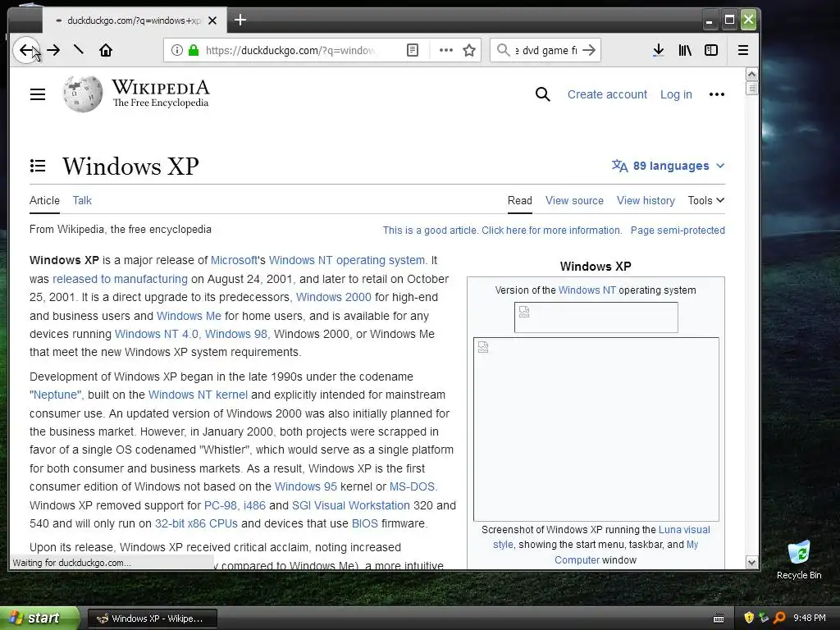Open the SGI Visual Workstation link

coord(351,505)
